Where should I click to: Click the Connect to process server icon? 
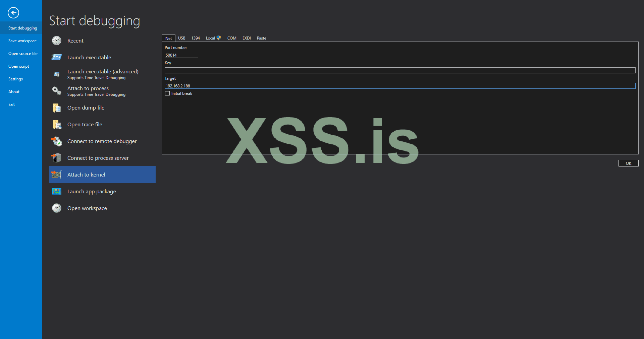pyautogui.click(x=56, y=158)
